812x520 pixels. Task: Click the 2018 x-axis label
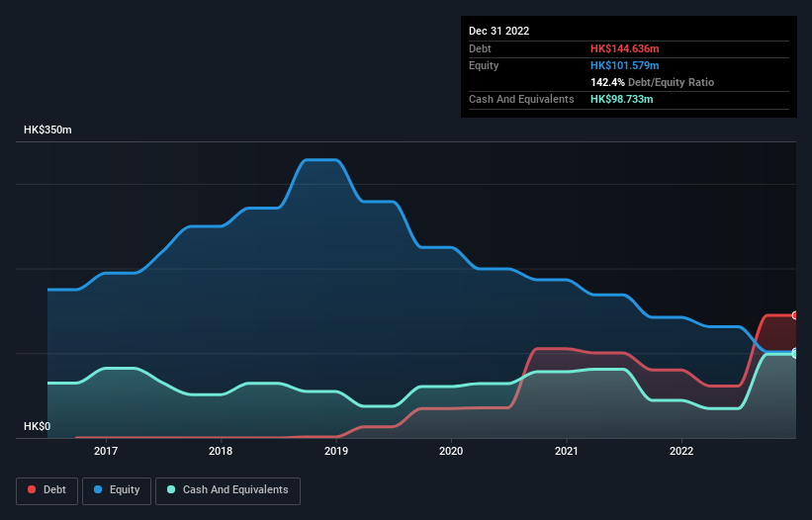(221, 451)
